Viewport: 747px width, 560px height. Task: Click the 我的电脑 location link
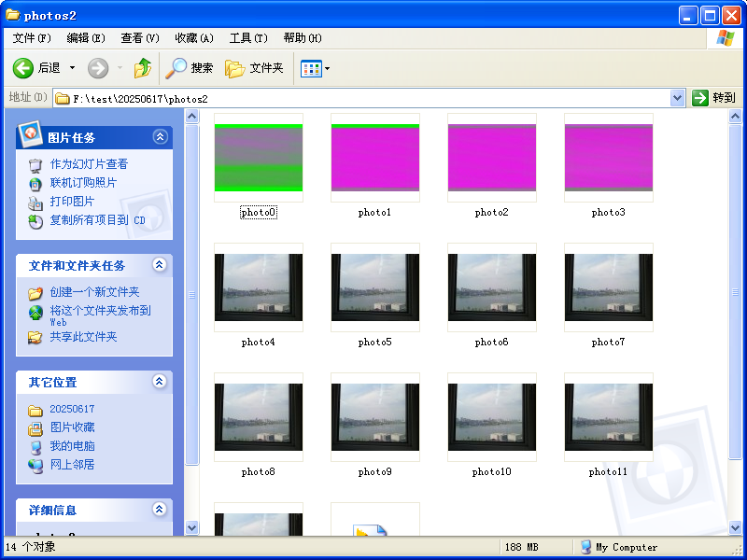coord(73,446)
